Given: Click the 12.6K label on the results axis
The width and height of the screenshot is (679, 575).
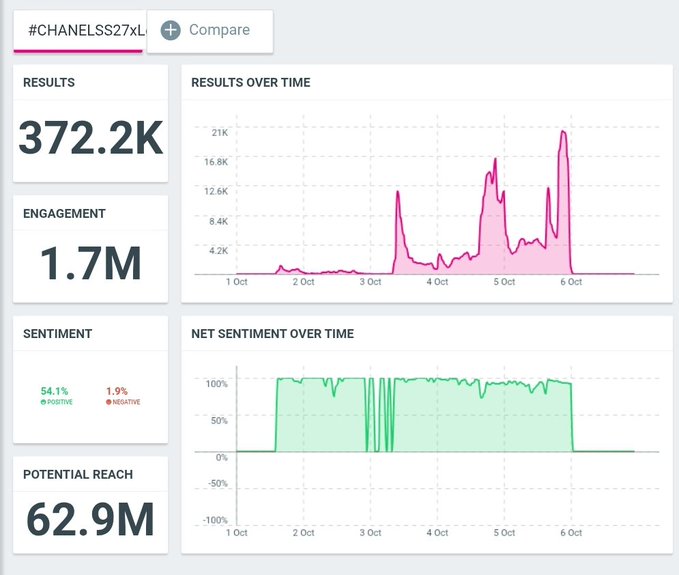Looking at the screenshot, I should [216, 191].
